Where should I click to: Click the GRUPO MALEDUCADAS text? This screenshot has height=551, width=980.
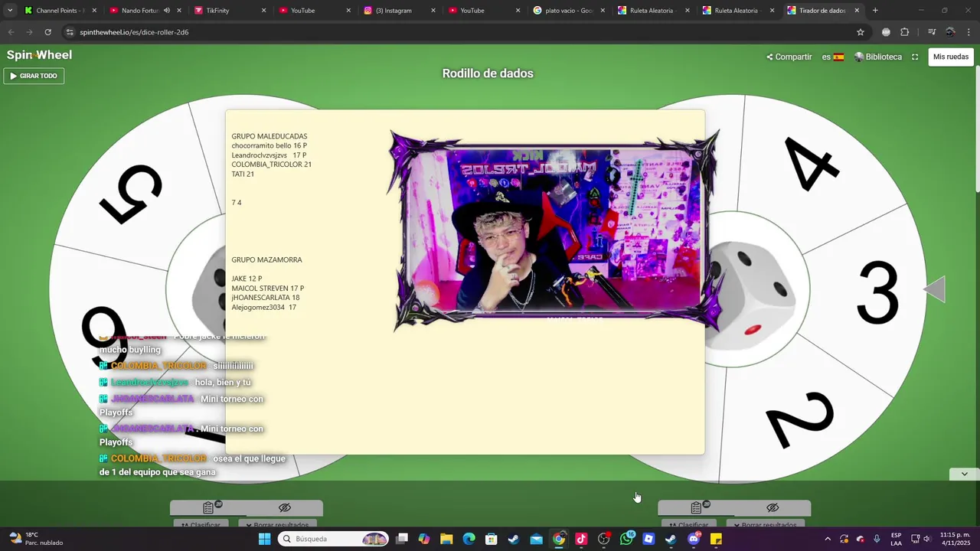pos(269,136)
